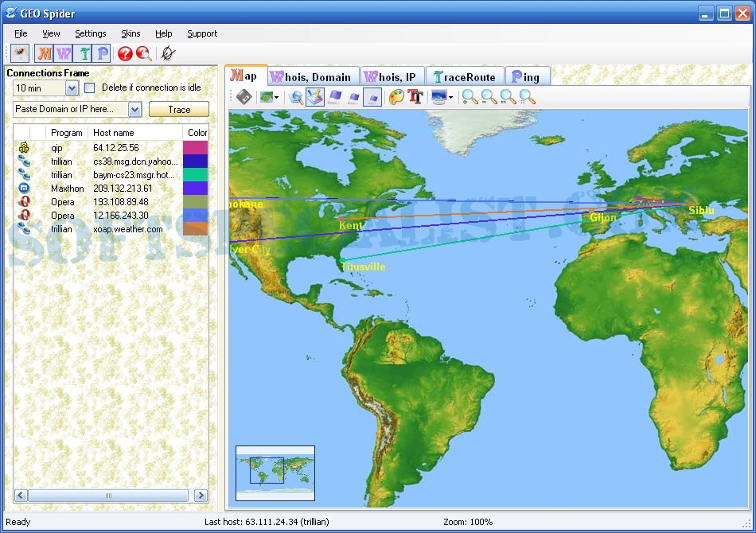Click the world overview minimap thumbnail
This screenshot has width=756, height=533.
(275, 473)
